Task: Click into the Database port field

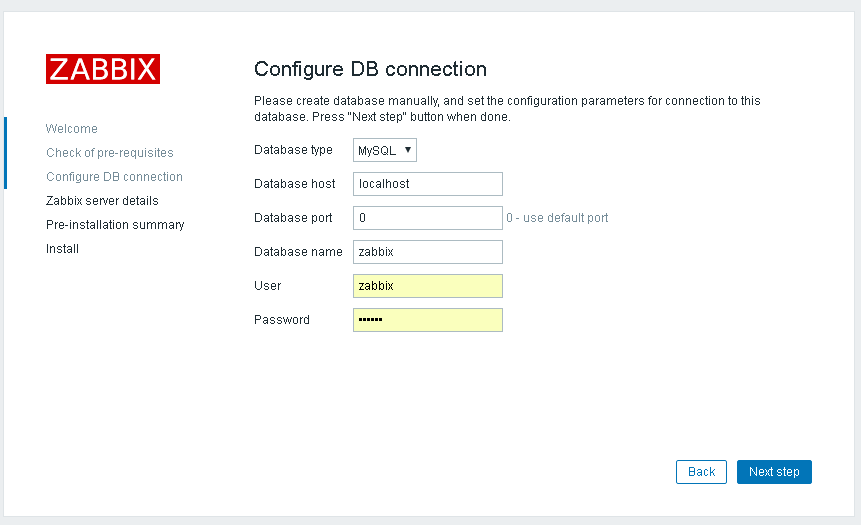Action: 427,218
